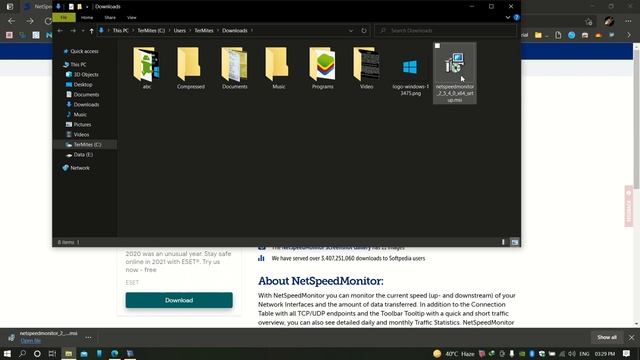Expand the Explorer ribbon chevron
This screenshot has width=640, height=360.
508,18
